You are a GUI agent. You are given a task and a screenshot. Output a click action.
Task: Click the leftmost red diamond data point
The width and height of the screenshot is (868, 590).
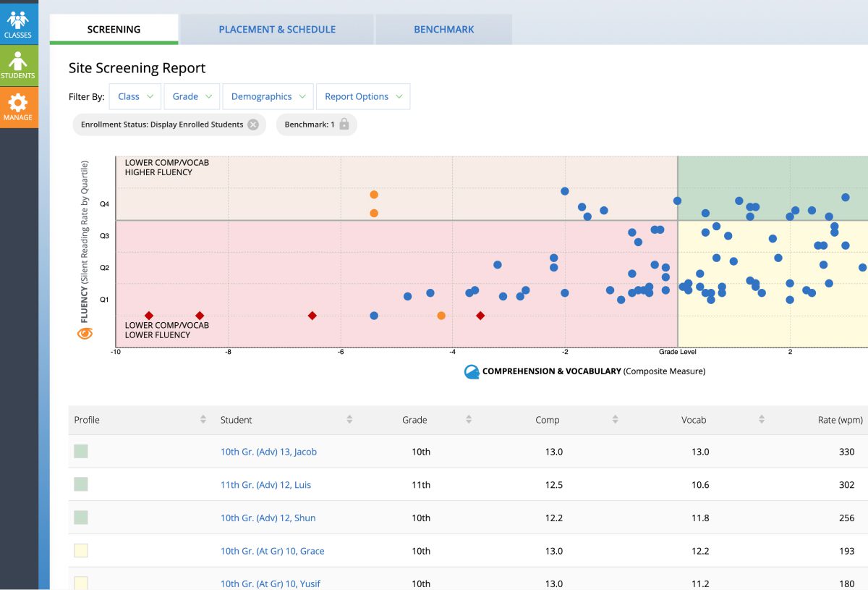pos(149,316)
